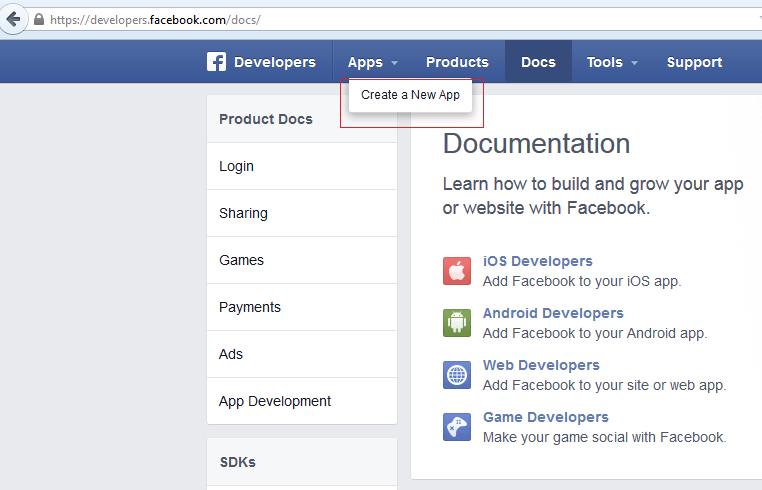Click the blue globe Web Developers icon
This screenshot has width=762, height=490.
tap(457, 375)
